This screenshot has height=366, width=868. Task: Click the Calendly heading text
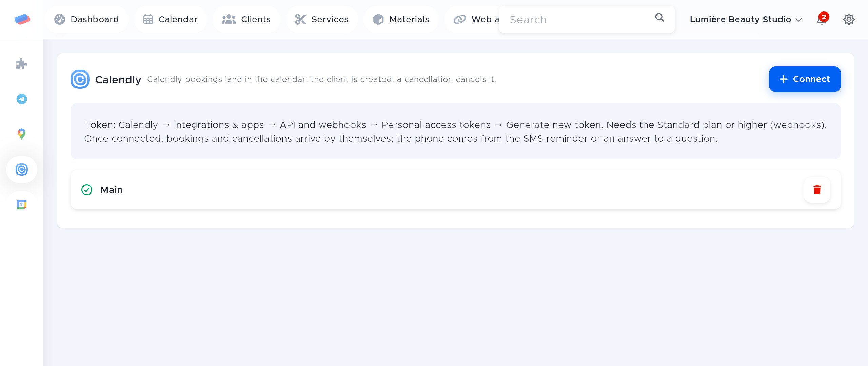[118, 80]
